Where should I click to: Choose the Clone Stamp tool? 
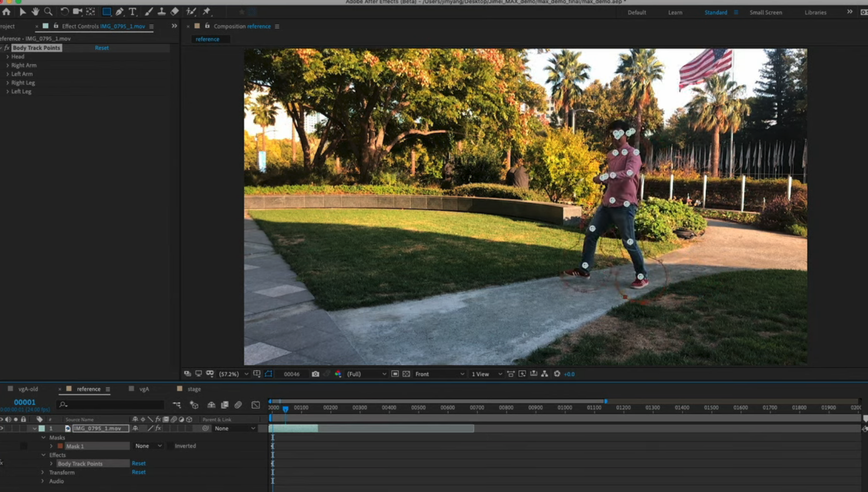pos(162,12)
